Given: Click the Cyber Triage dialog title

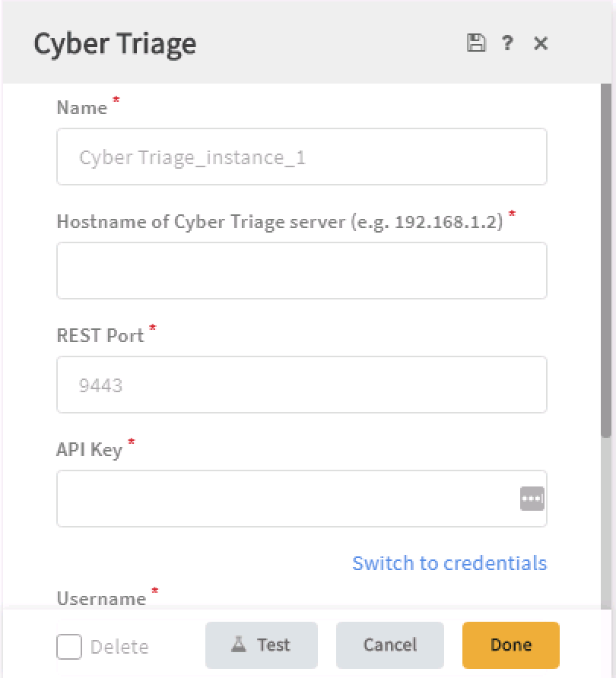Looking at the screenshot, I should tap(115, 44).
